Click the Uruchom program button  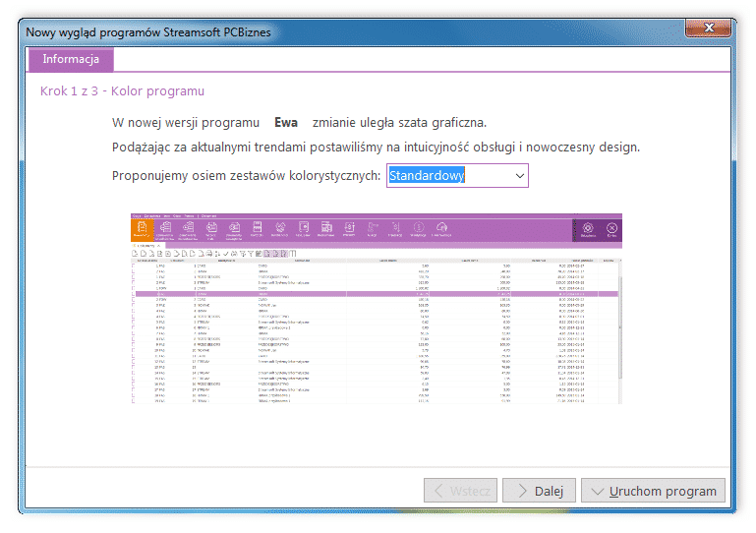[x=653, y=491]
